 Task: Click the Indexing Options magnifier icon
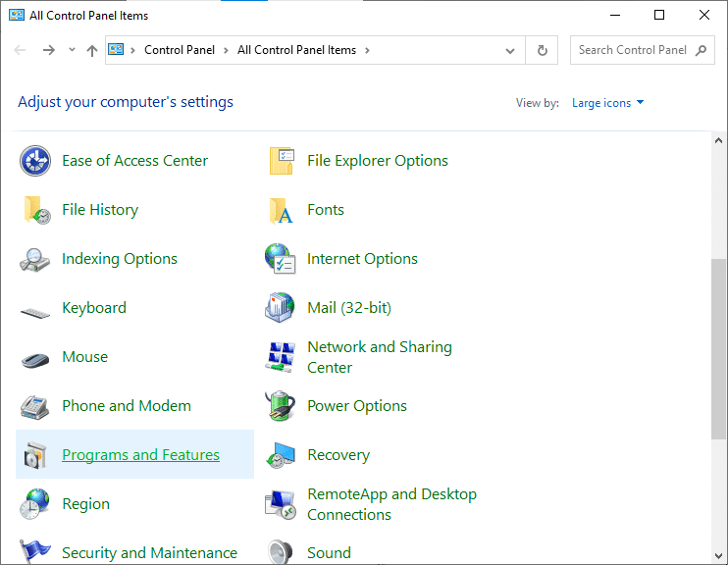(35, 259)
